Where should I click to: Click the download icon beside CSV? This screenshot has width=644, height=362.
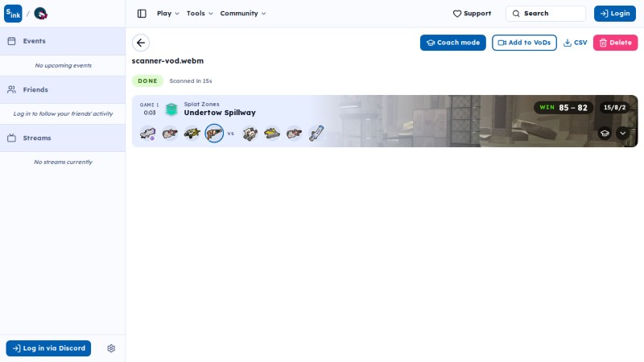point(568,43)
